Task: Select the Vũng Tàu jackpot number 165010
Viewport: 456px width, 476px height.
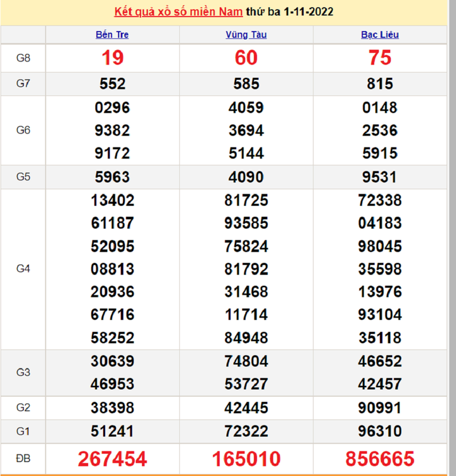Action: pos(246,458)
